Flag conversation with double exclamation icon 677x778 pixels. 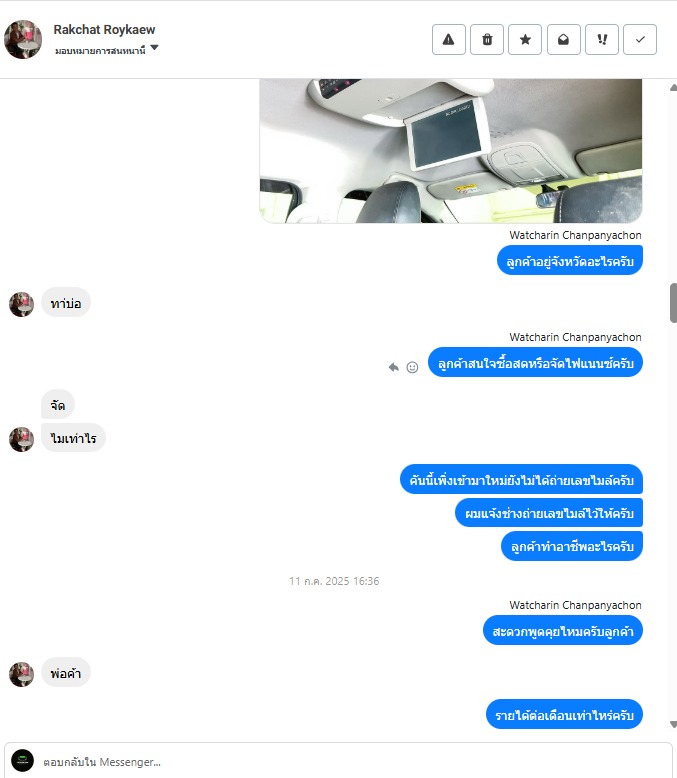click(602, 39)
